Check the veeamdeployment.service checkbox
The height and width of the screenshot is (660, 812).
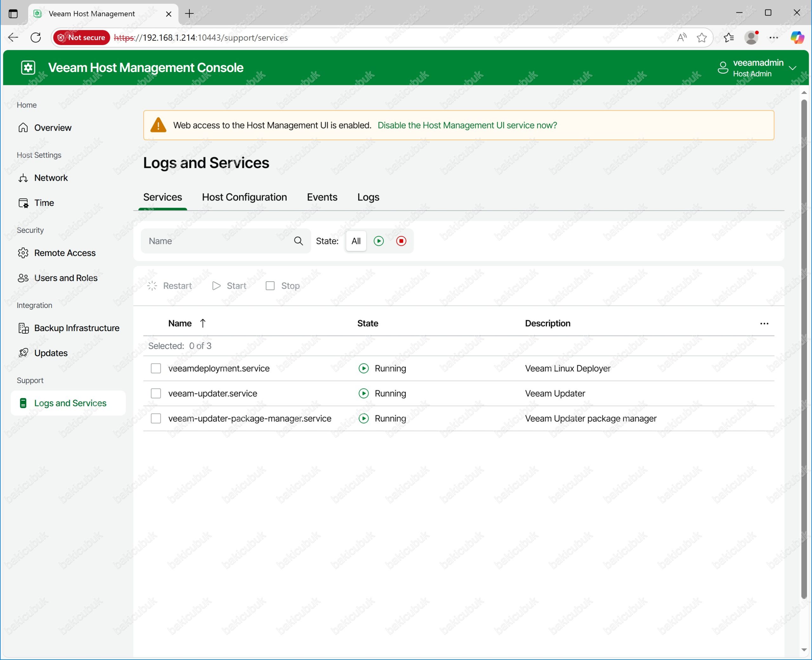click(156, 369)
